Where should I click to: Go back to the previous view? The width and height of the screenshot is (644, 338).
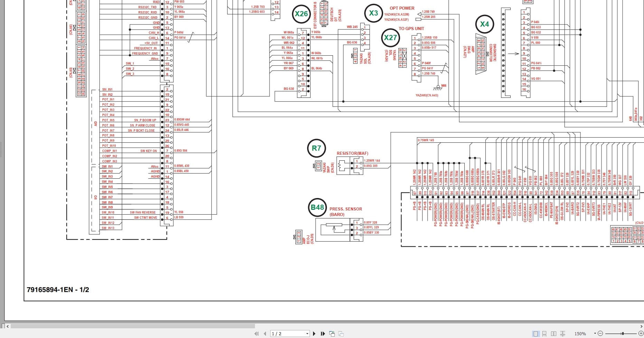332,334
